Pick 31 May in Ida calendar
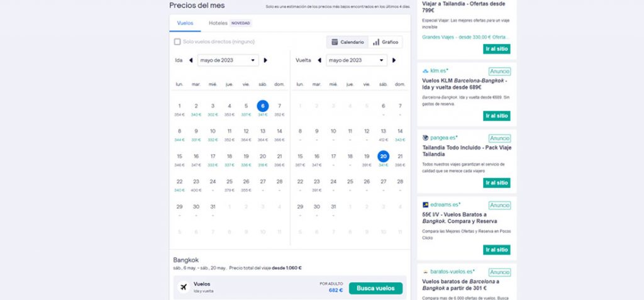This screenshot has height=300, width=644. (x=213, y=209)
